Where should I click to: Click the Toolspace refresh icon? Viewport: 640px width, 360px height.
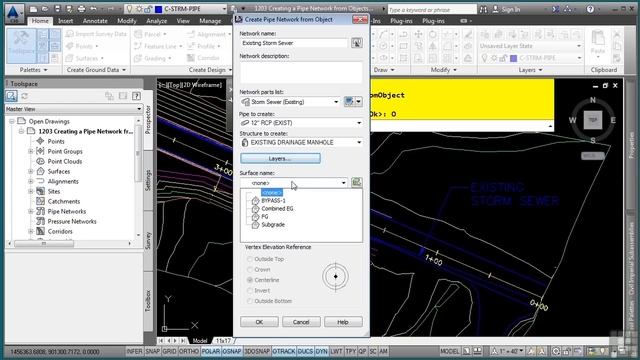24,96
